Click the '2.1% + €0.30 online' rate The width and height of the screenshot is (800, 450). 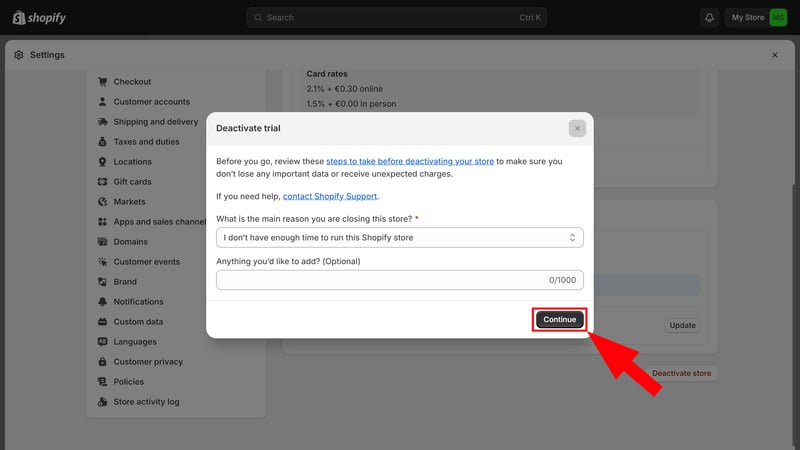(x=344, y=89)
